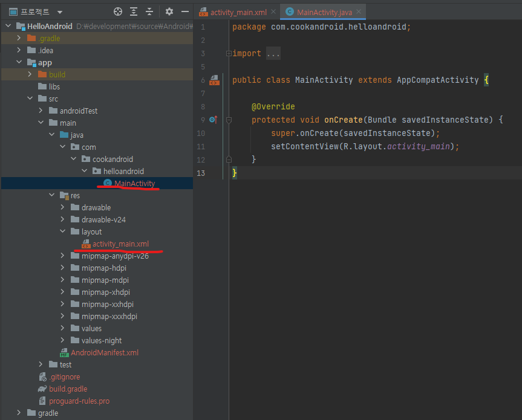Click the collapsed import ellipsis in code
Viewport: 522px width, 420px height.
click(x=273, y=54)
